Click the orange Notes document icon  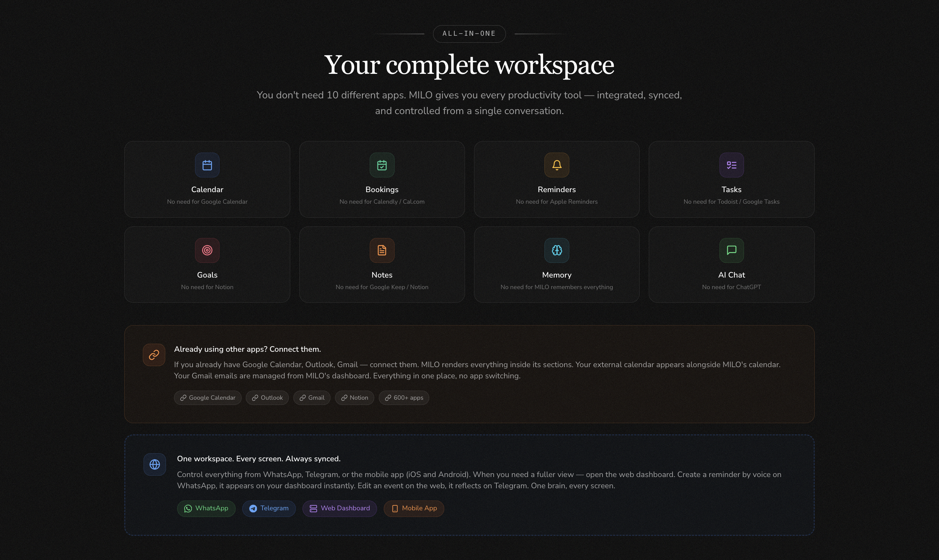[382, 250]
